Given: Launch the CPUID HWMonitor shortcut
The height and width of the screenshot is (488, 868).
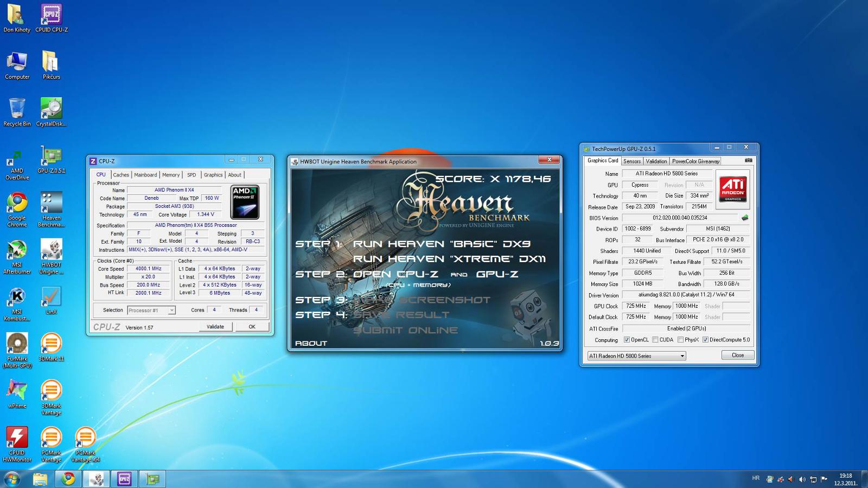Looking at the screenshot, I should pos(17,445).
